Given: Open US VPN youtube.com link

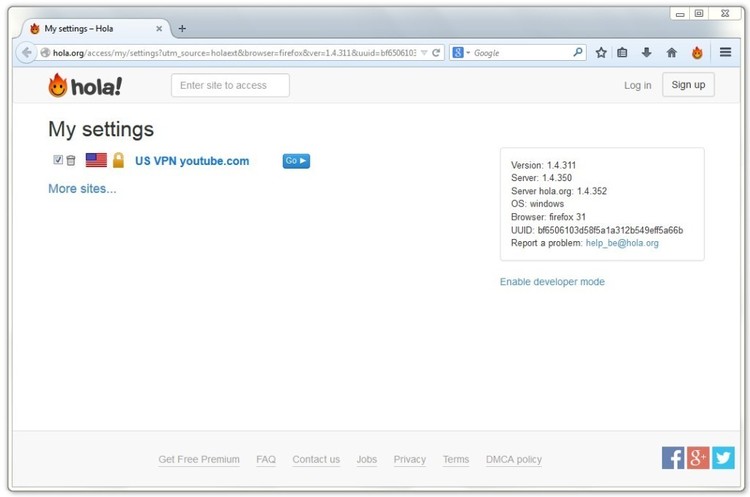Looking at the screenshot, I should coord(192,161).
